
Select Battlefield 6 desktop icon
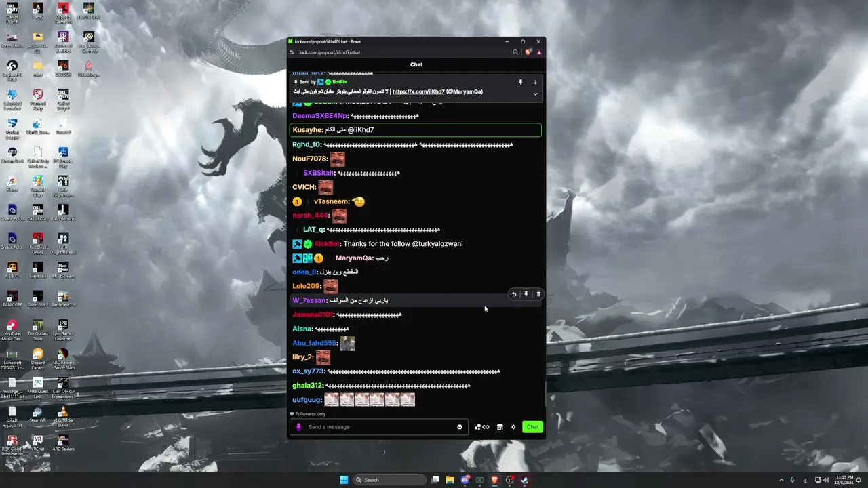point(63,299)
